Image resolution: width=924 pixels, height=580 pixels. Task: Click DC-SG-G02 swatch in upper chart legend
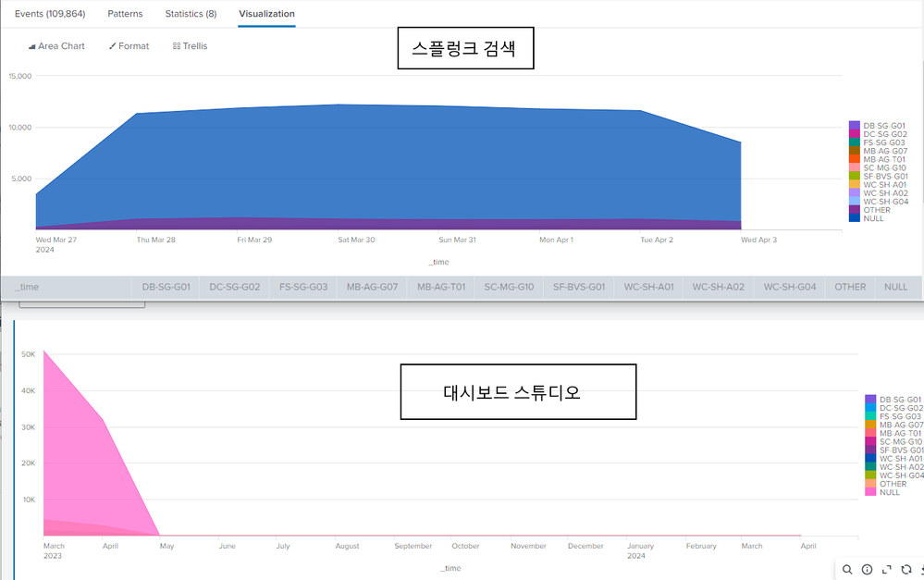click(x=855, y=134)
